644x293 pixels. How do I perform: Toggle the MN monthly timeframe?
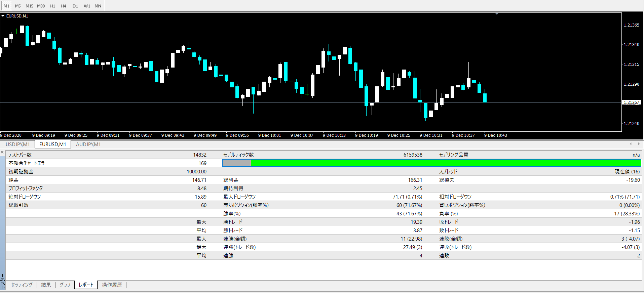[98, 6]
